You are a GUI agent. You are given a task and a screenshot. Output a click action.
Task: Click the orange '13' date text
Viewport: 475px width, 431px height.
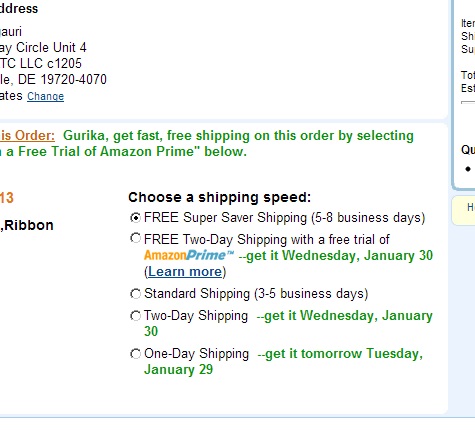(x=7, y=198)
